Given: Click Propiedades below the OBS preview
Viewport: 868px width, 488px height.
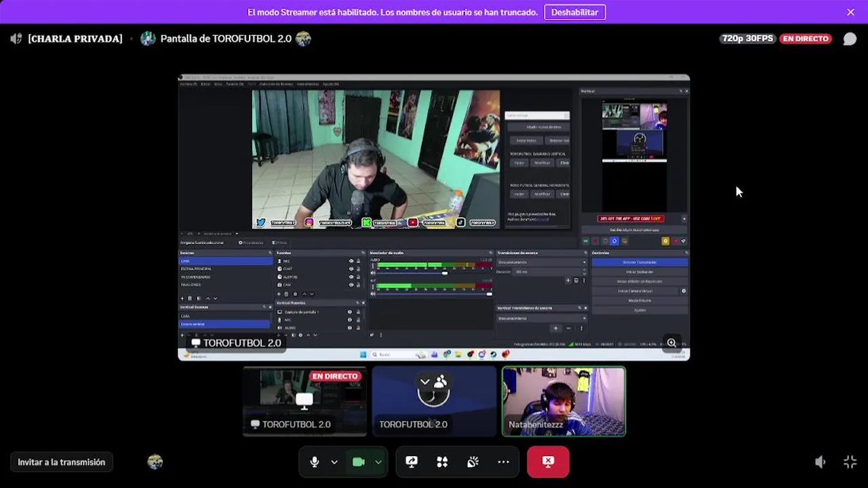Looking at the screenshot, I should coord(251,242).
